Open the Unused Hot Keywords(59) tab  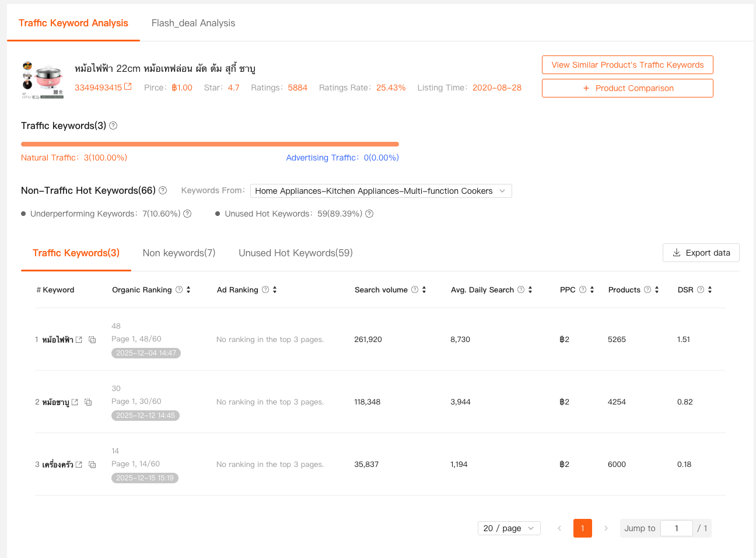click(295, 253)
